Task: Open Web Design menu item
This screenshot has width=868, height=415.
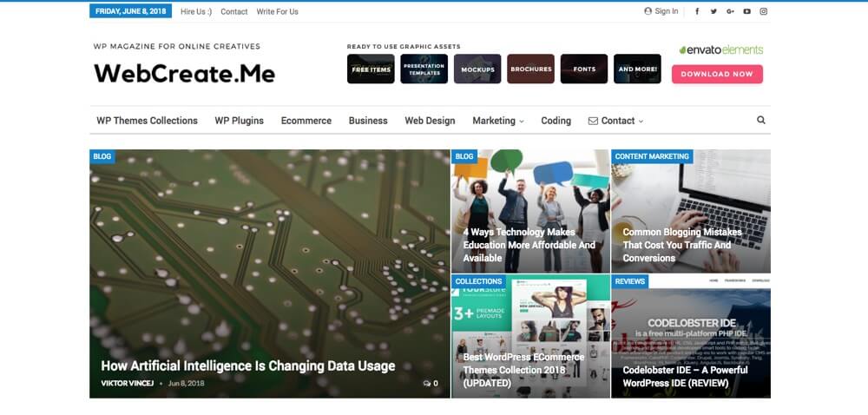Action: [431, 121]
